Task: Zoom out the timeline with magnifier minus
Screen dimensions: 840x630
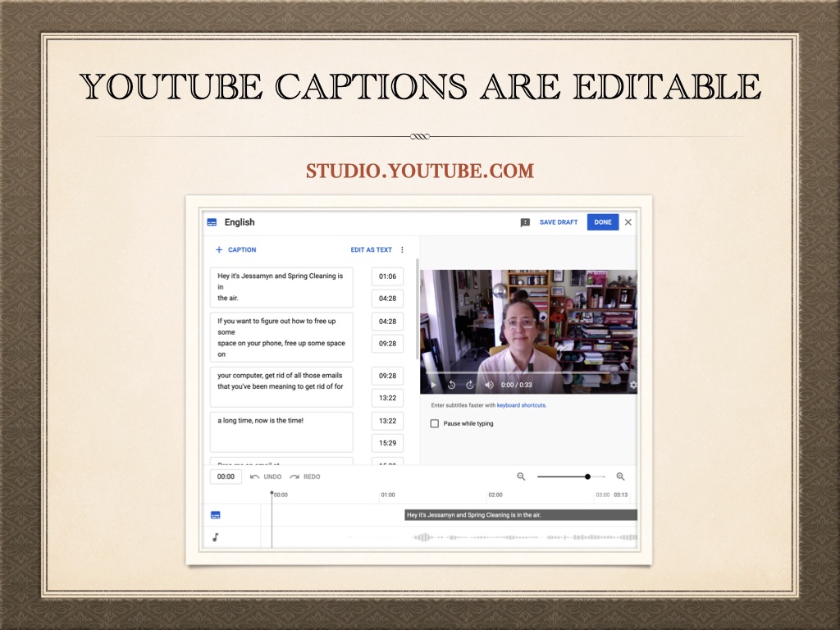Action: [521, 477]
